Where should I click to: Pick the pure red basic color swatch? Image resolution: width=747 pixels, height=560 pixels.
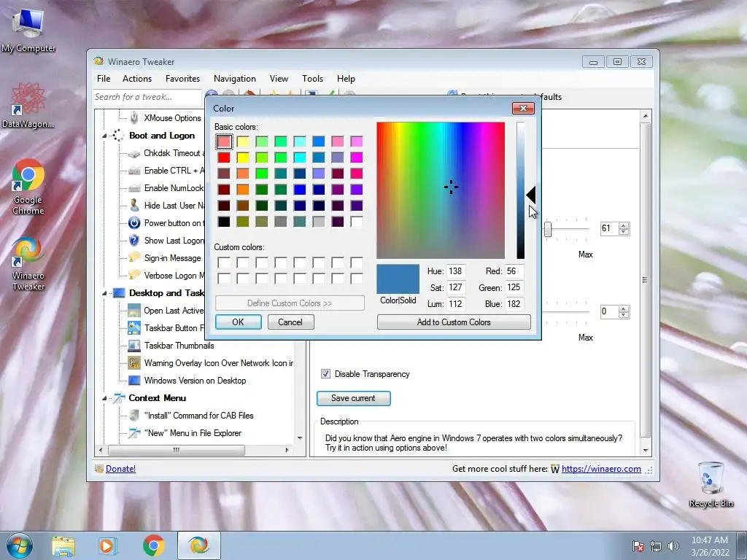(224, 157)
